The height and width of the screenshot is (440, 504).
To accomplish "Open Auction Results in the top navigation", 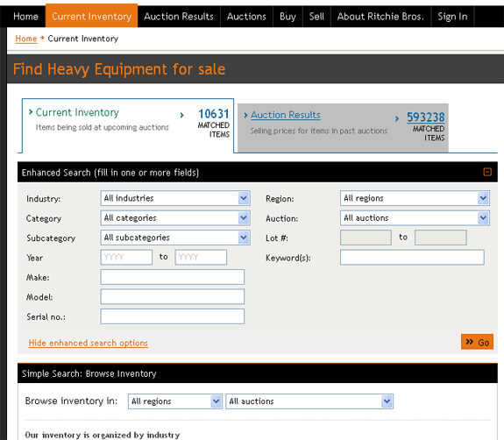I will coord(179,17).
